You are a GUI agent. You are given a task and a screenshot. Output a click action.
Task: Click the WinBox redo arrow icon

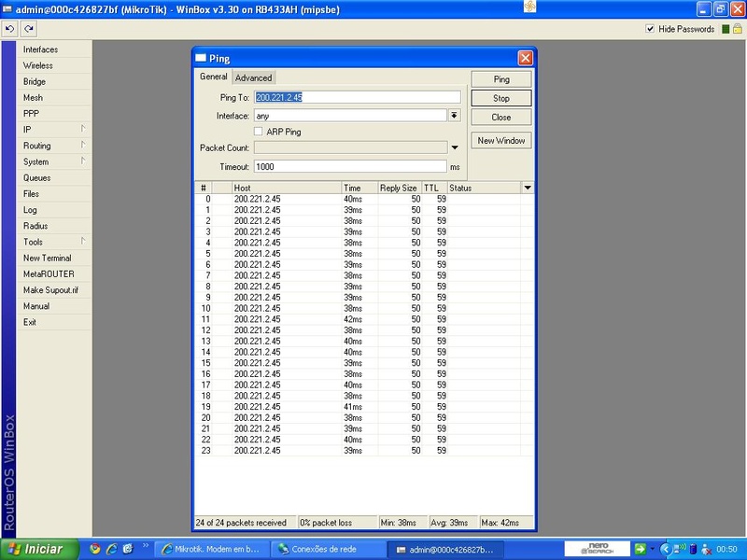pyautogui.click(x=29, y=29)
